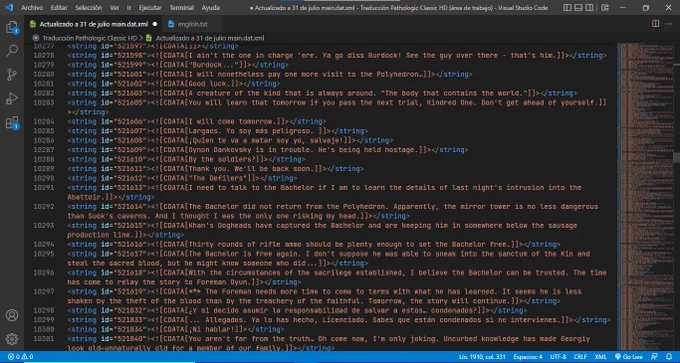Open the Ver menu
The height and width of the screenshot is (363, 680).
114,8
